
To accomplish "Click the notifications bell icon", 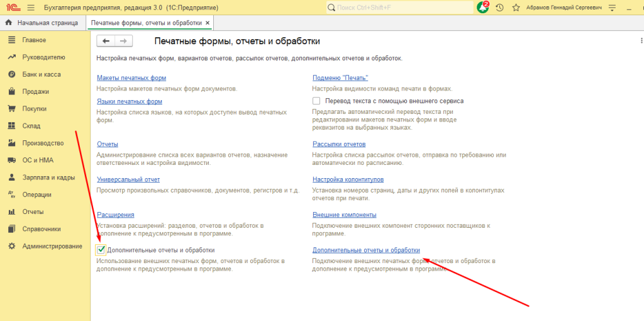I will click(482, 8).
